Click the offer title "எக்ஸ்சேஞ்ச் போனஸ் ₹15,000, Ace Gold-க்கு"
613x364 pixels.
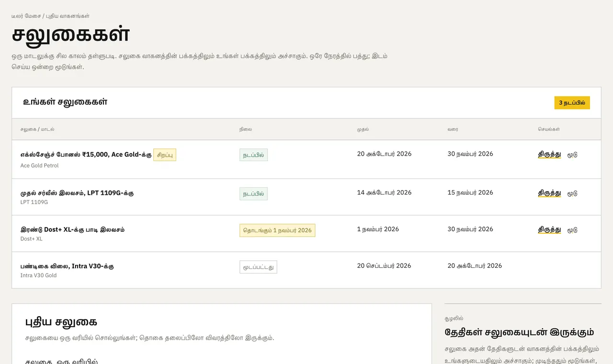(x=86, y=155)
